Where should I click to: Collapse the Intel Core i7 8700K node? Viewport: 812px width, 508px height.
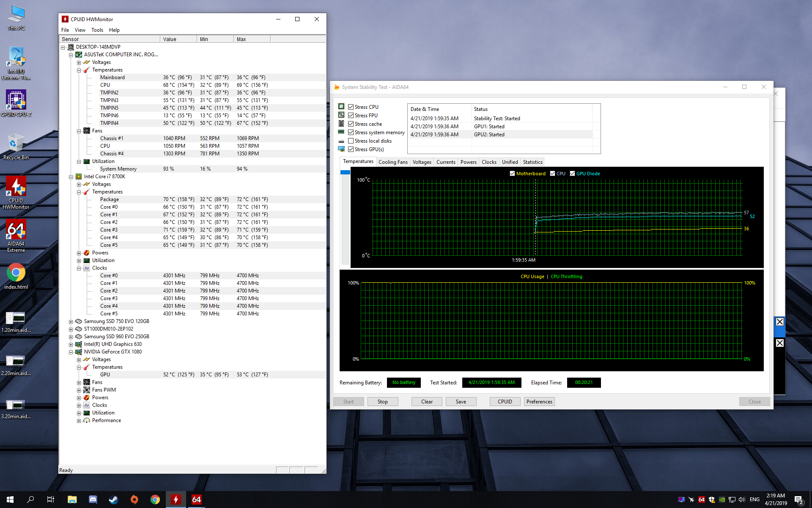click(x=71, y=177)
